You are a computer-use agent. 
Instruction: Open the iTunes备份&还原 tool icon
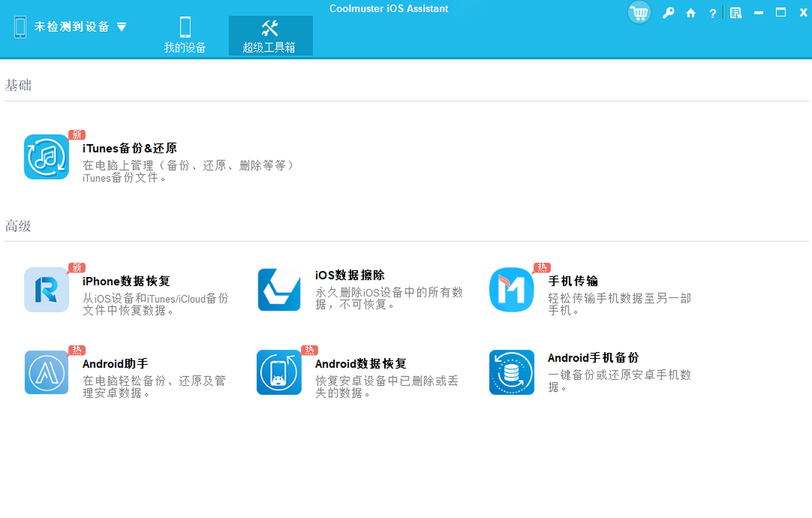pyautogui.click(x=46, y=157)
